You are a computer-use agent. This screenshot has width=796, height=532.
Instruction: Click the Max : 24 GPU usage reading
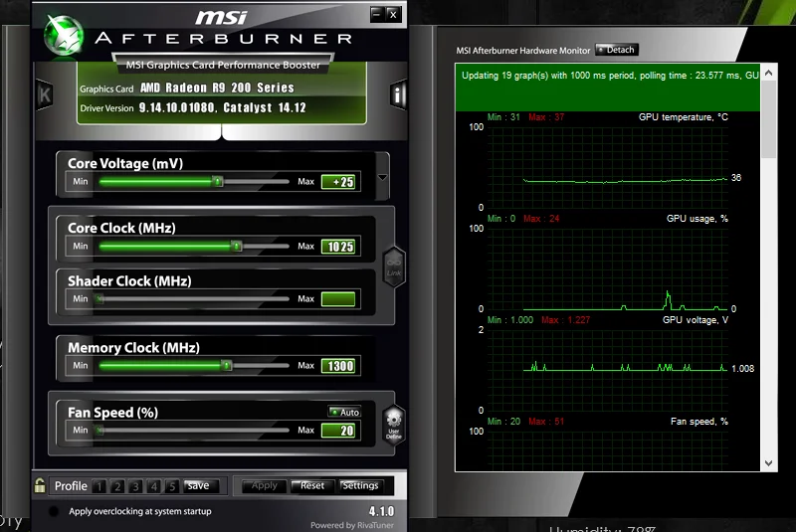pos(541,219)
